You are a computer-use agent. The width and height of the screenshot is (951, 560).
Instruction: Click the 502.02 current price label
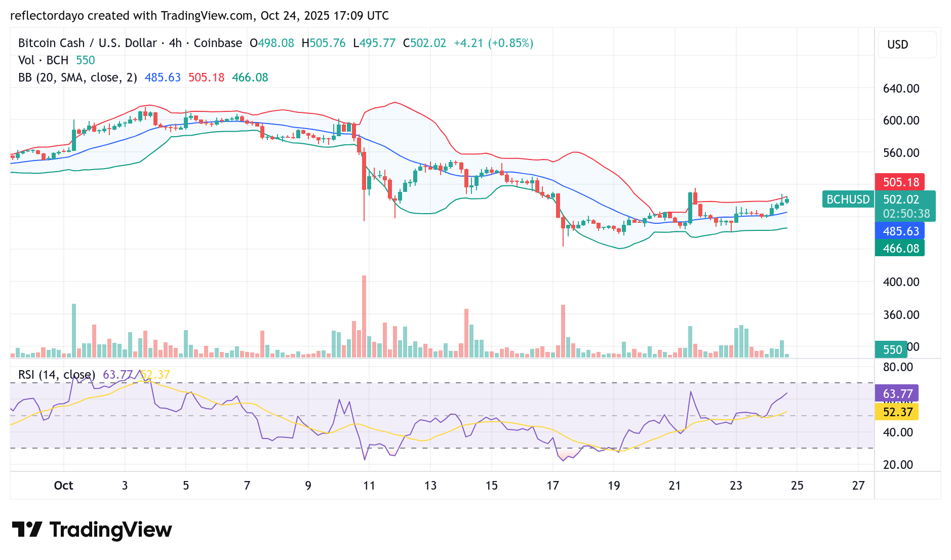coord(901,199)
